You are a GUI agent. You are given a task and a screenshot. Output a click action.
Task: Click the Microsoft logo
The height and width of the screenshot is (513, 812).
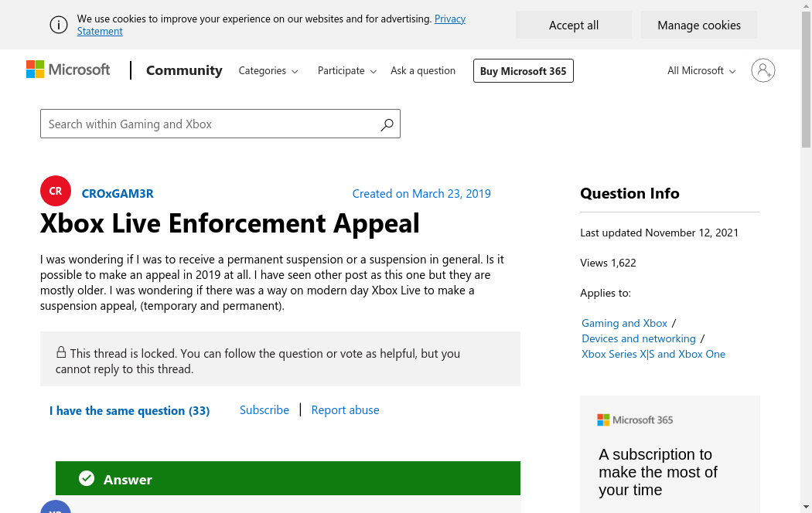tap(68, 70)
